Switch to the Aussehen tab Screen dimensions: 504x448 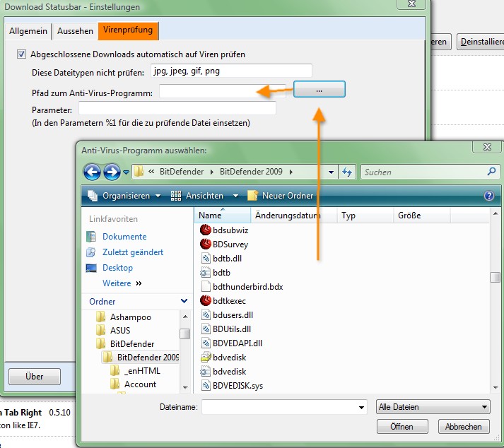point(75,31)
